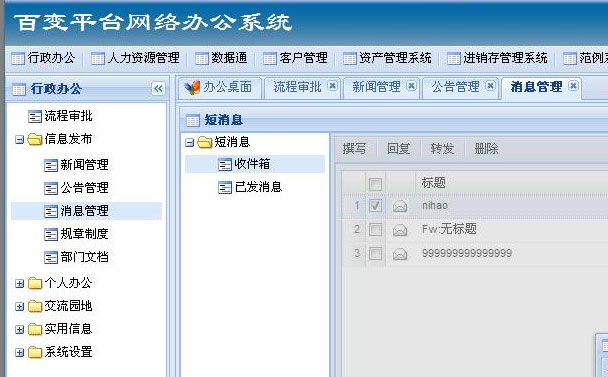The height and width of the screenshot is (377, 608).
Task: Open the nihao message
Action: coord(435,205)
